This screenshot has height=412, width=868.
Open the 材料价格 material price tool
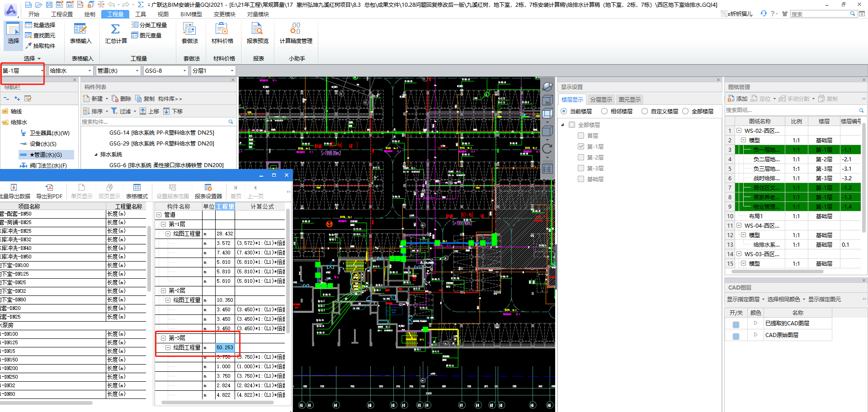click(222, 33)
